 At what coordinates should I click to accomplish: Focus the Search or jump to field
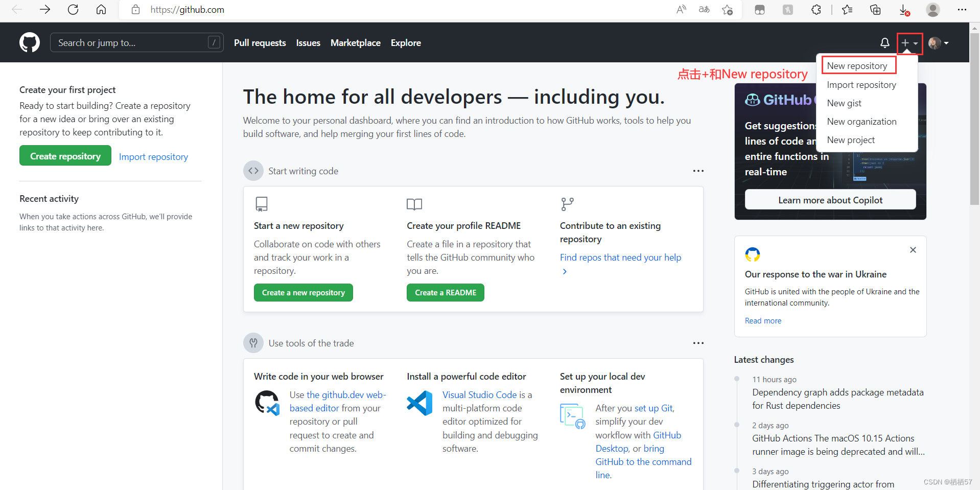click(x=136, y=42)
